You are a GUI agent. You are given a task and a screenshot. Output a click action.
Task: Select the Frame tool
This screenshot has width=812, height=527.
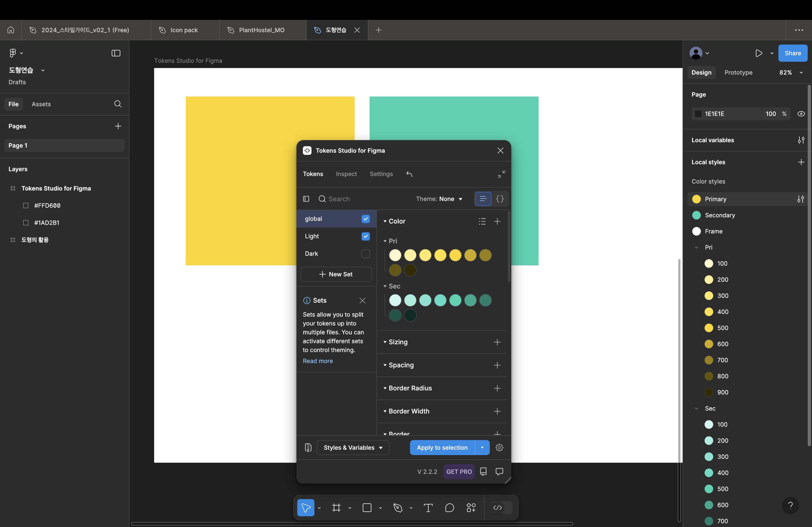point(336,508)
